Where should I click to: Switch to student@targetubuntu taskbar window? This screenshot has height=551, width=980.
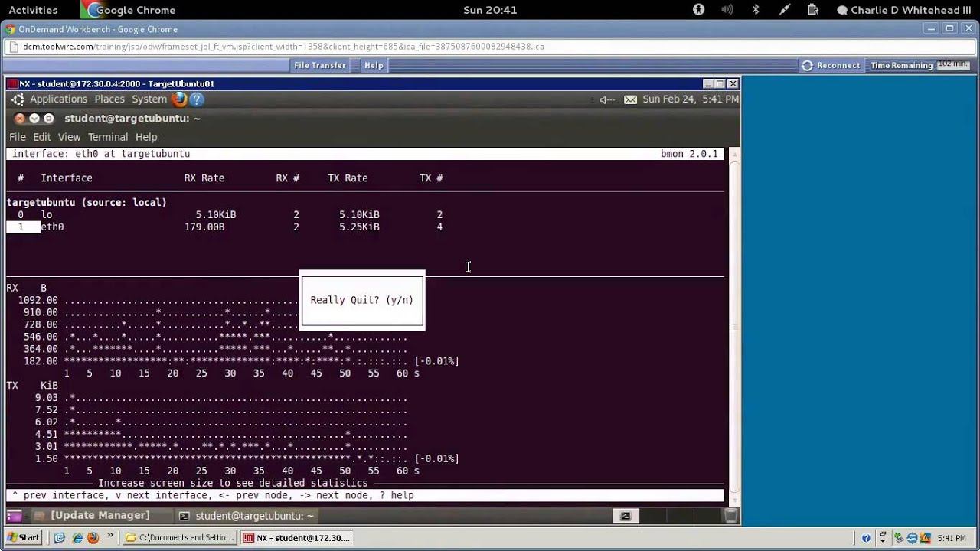point(247,516)
